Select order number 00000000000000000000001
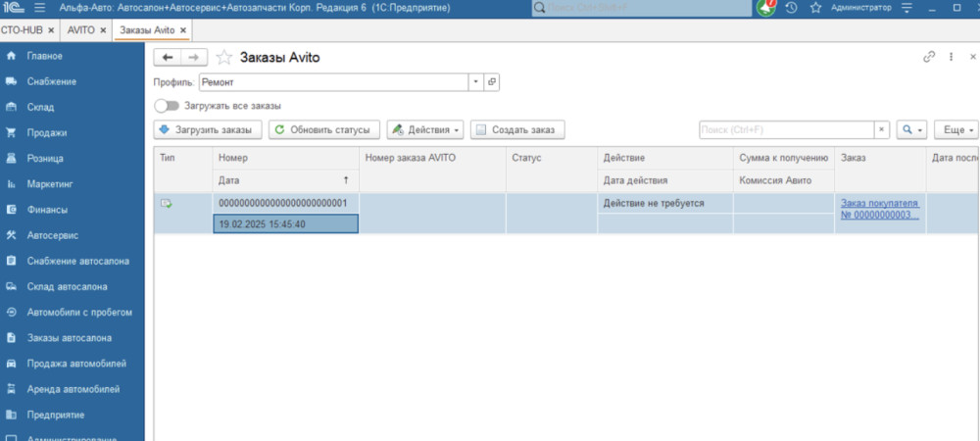The width and height of the screenshot is (980, 441). [286, 204]
